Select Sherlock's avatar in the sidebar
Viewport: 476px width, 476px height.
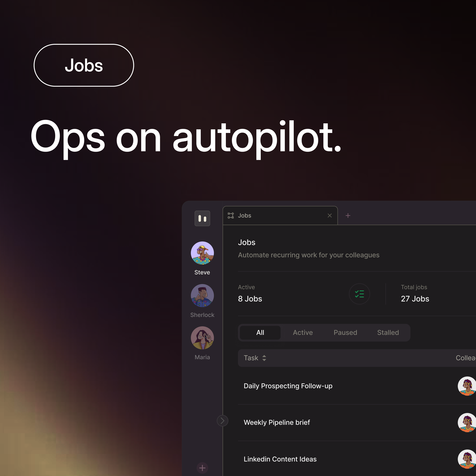point(202,295)
